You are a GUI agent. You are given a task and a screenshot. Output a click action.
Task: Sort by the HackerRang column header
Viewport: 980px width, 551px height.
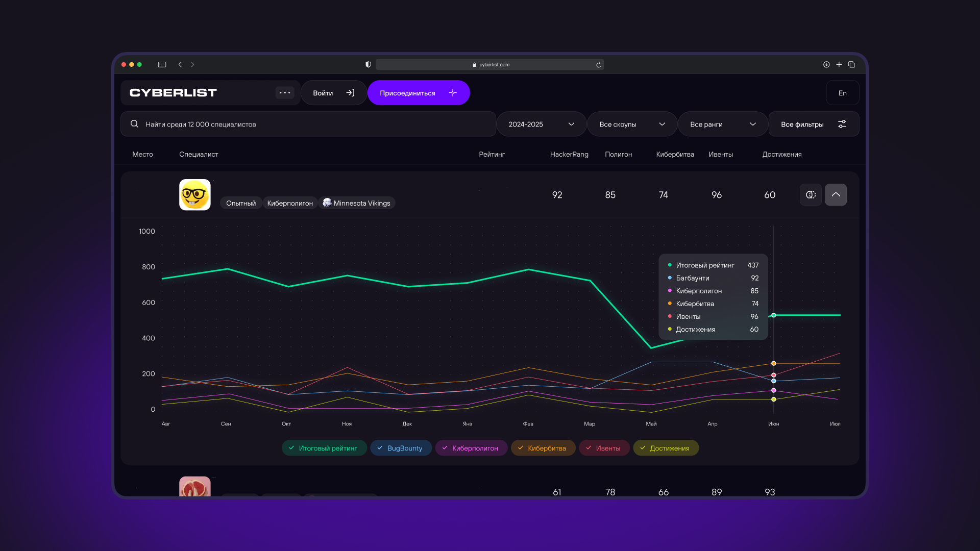point(569,155)
